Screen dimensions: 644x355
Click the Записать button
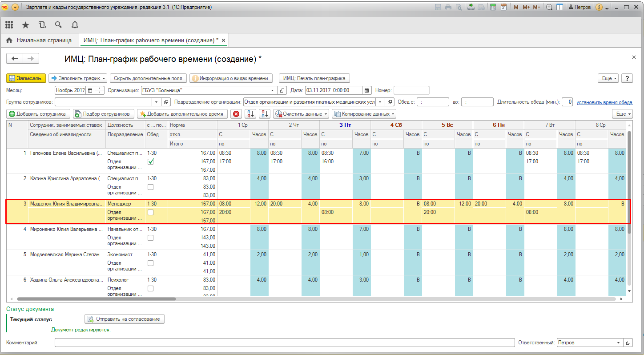pos(26,78)
